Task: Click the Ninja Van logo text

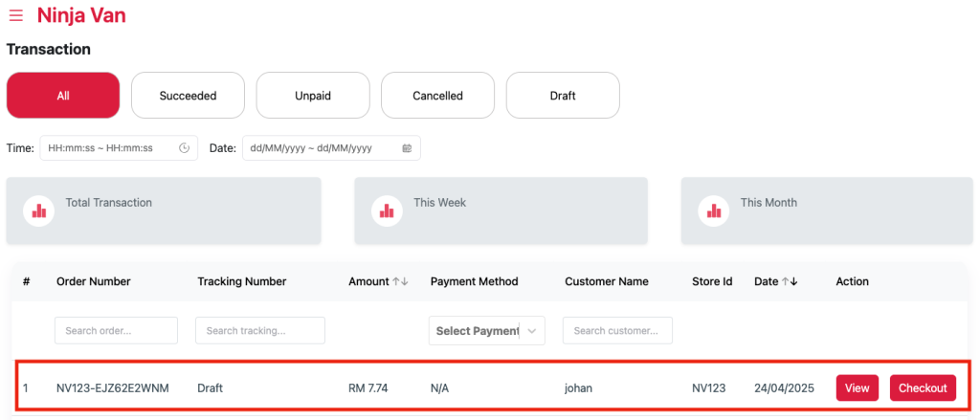Action: [x=81, y=15]
